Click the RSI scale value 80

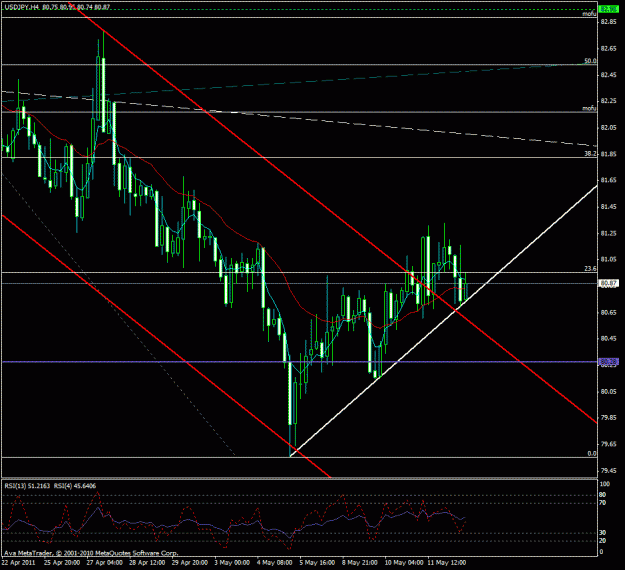pos(603,495)
